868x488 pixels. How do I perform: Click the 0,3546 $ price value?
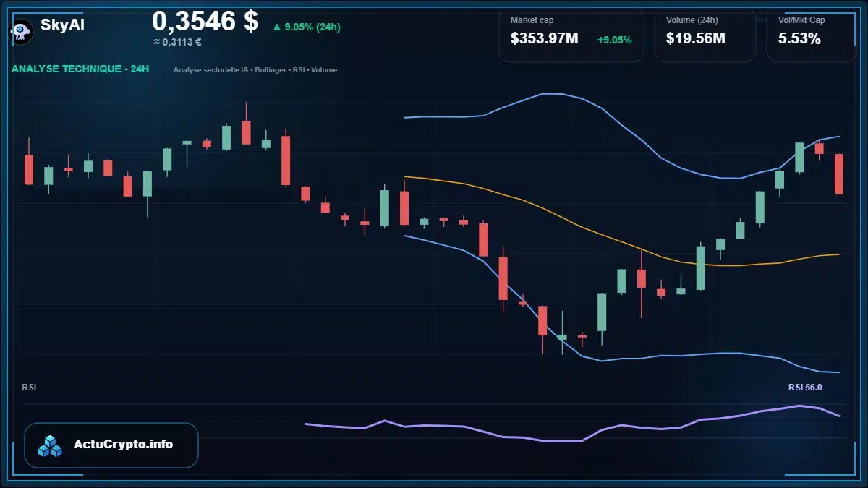tap(205, 21)
